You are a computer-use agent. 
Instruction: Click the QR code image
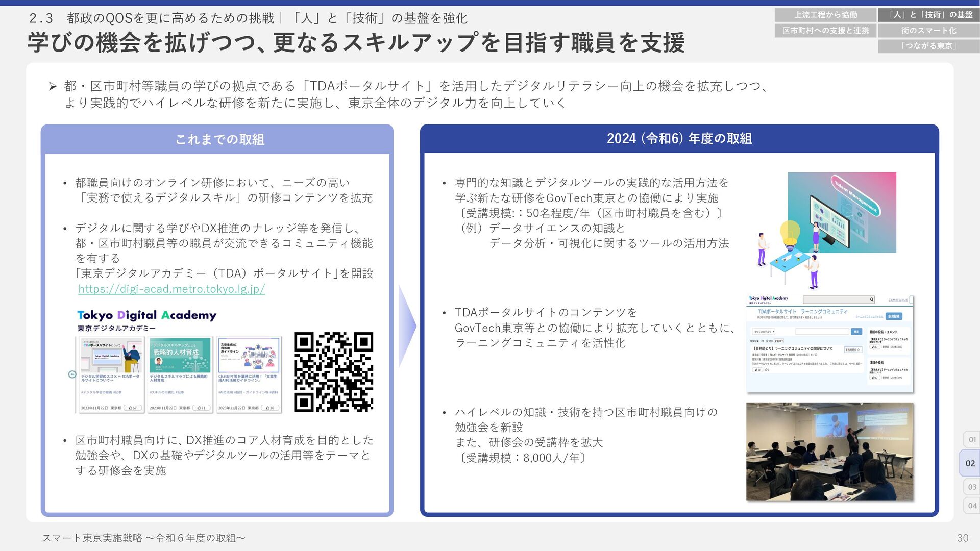click(333, 372)
